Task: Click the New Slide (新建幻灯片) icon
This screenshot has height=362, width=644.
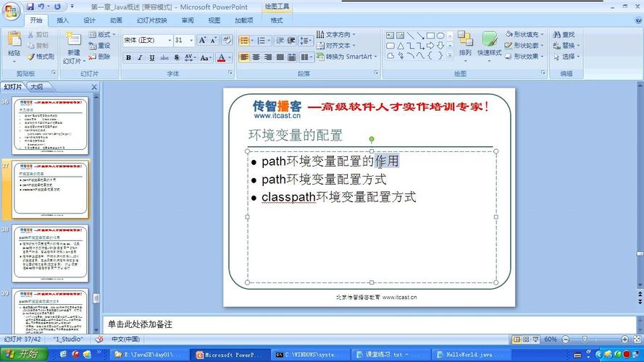Action: [x=73, y=39]
